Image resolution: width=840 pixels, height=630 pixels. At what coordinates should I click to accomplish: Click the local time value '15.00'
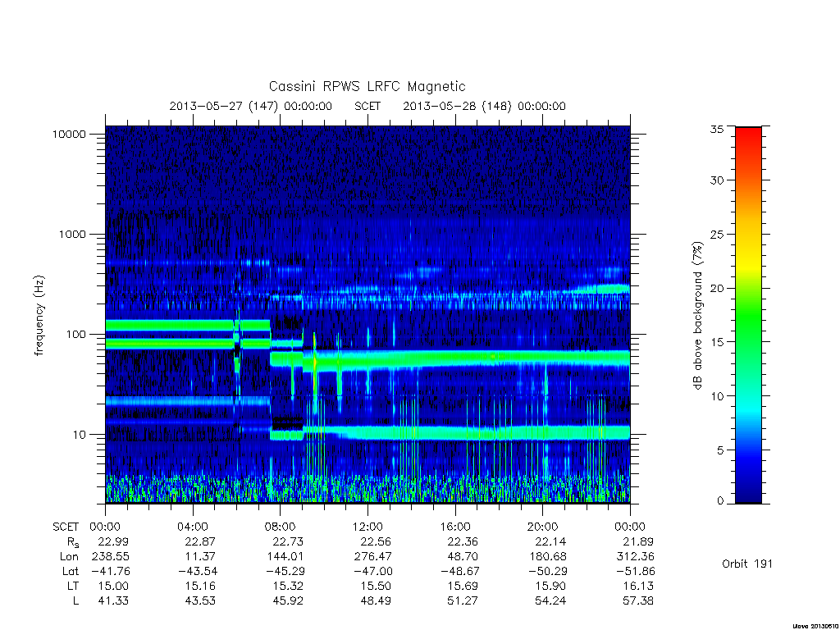pos(113,586)
